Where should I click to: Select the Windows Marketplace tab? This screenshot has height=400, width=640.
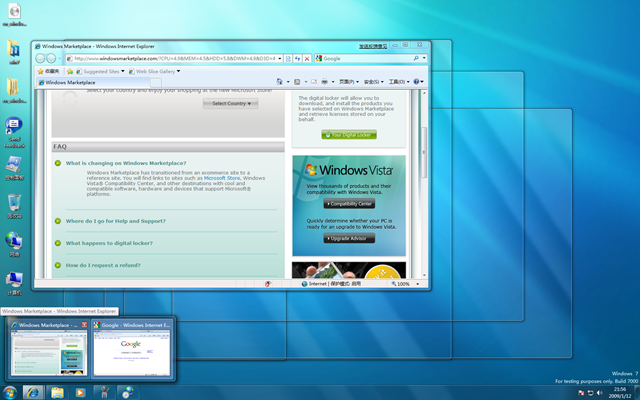click(x=93, y=82)
